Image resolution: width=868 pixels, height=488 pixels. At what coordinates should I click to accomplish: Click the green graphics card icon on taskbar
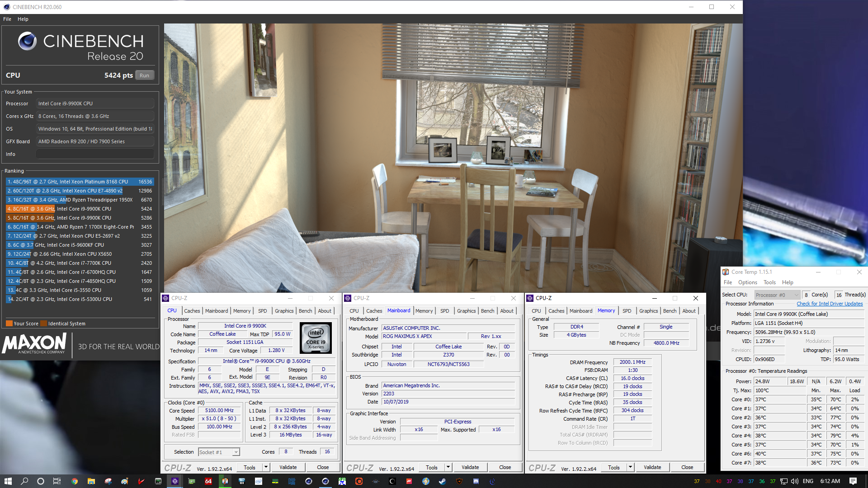[x=192, y=481]
